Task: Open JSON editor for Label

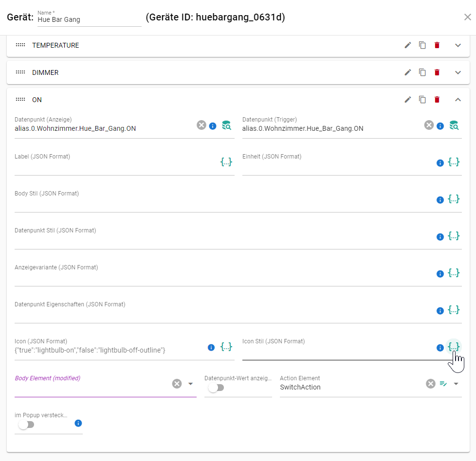Action: [x=226, y=162]
